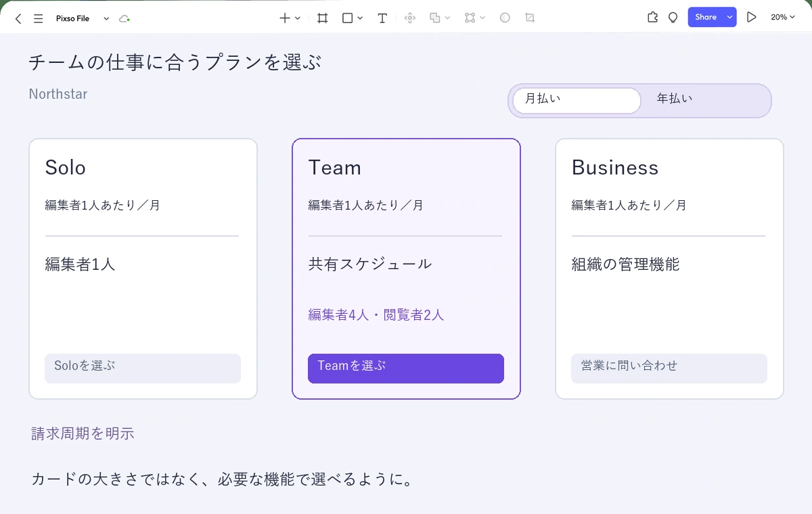The height and width of the screenshot is (514, 812).
Task: Expand the insert tool dropdown arrow
Action: coord(298,18)
